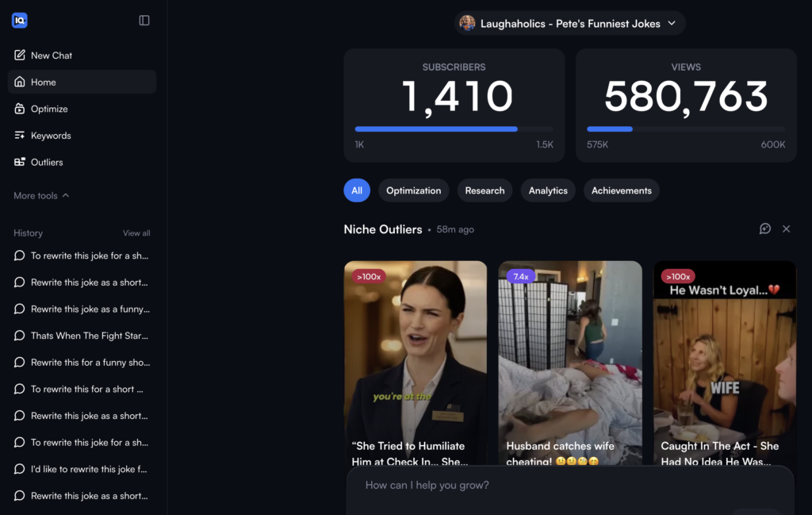Click the AI chat icon next to Niche Outliers

pos(764,229)
